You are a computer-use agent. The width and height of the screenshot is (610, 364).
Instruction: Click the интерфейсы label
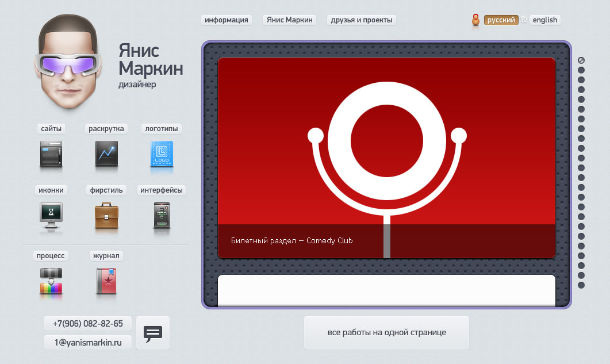pyautogui.click(x=162, y=190)
